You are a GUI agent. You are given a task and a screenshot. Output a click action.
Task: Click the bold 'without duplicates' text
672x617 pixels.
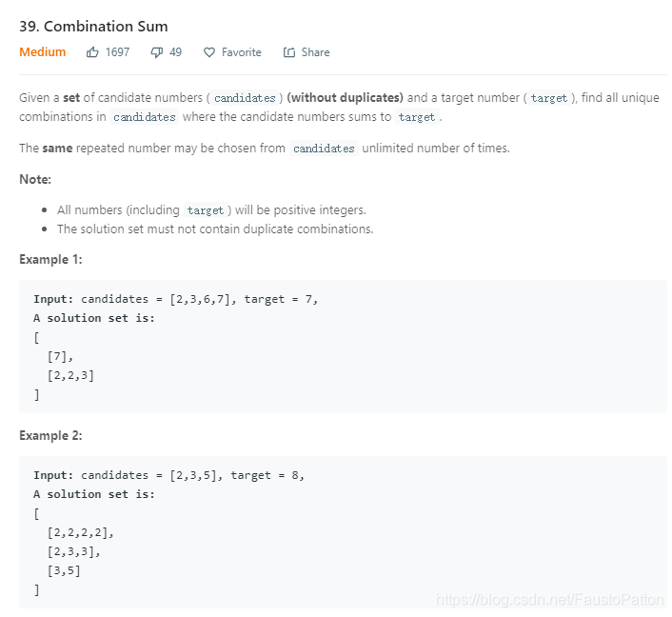point(345,98)
